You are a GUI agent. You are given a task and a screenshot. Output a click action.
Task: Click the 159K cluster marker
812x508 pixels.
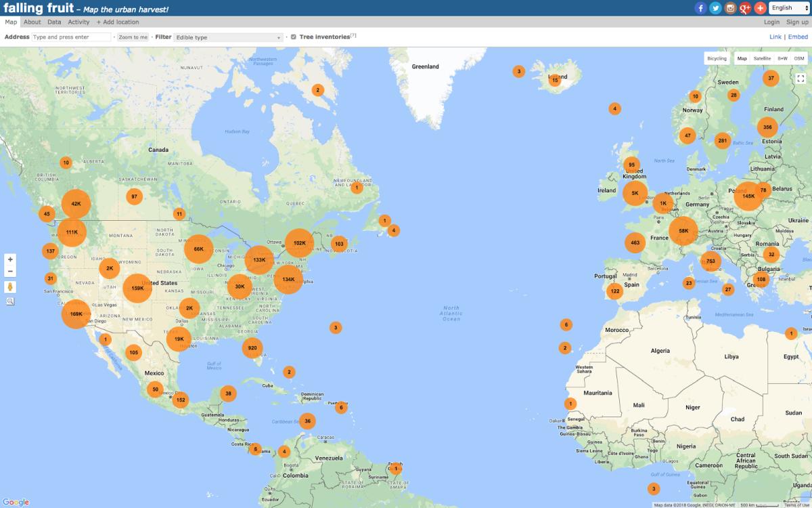137,288
